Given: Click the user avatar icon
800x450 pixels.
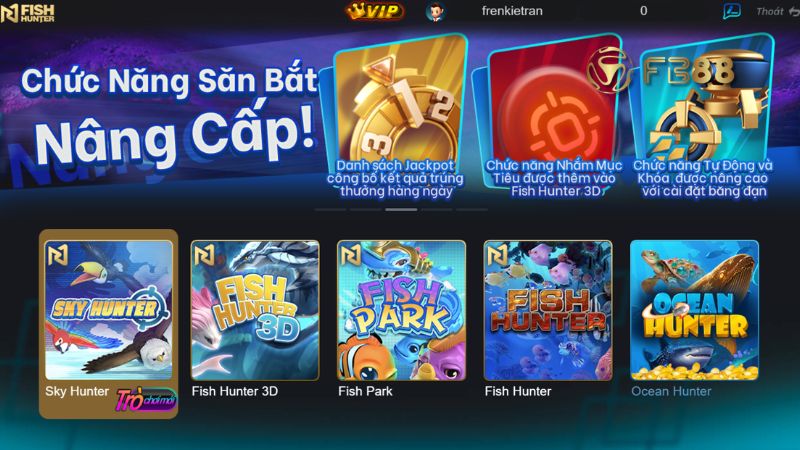Looking at the screenshot, I should pos(435,11).
